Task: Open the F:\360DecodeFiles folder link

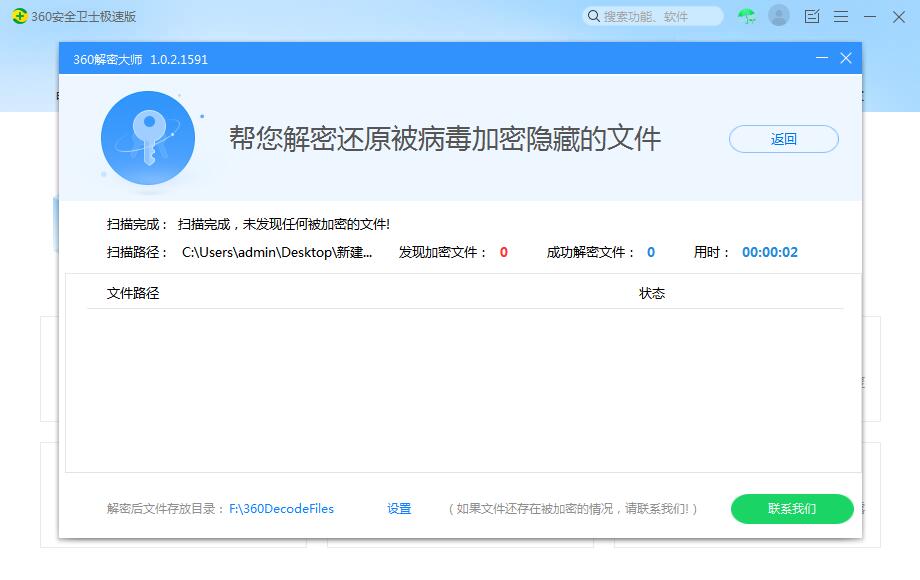Action: tap(281, 508)
